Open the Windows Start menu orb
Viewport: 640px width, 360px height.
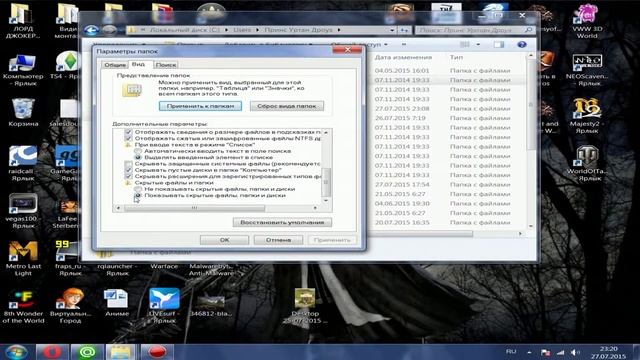click(16, 352)
